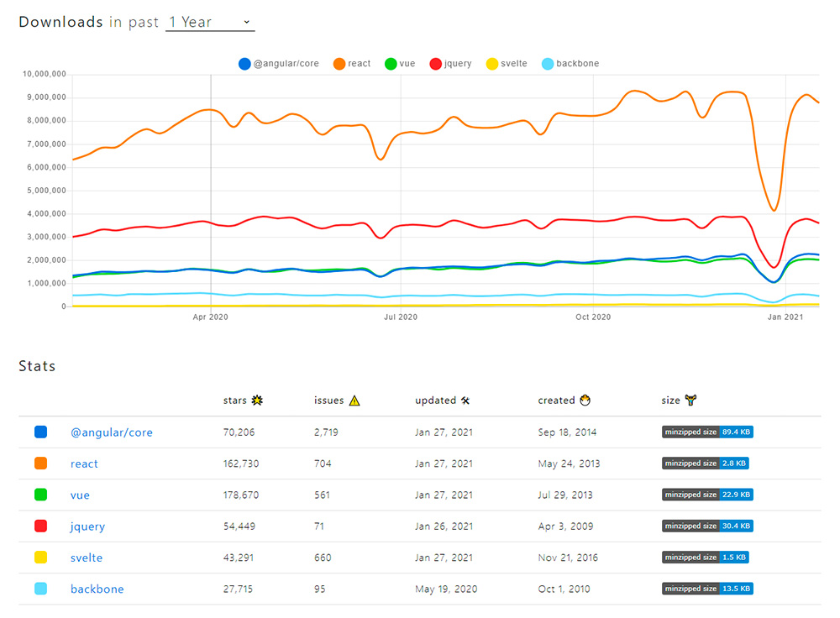Click the updated column header text
This screenshot has height=618, width=840.
click(435, 401)
